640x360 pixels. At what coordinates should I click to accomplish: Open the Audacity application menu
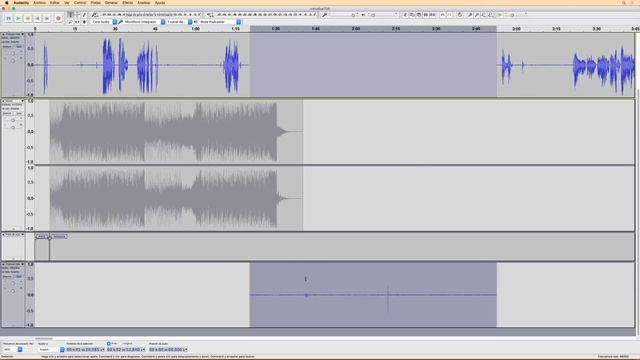point(21,2)
